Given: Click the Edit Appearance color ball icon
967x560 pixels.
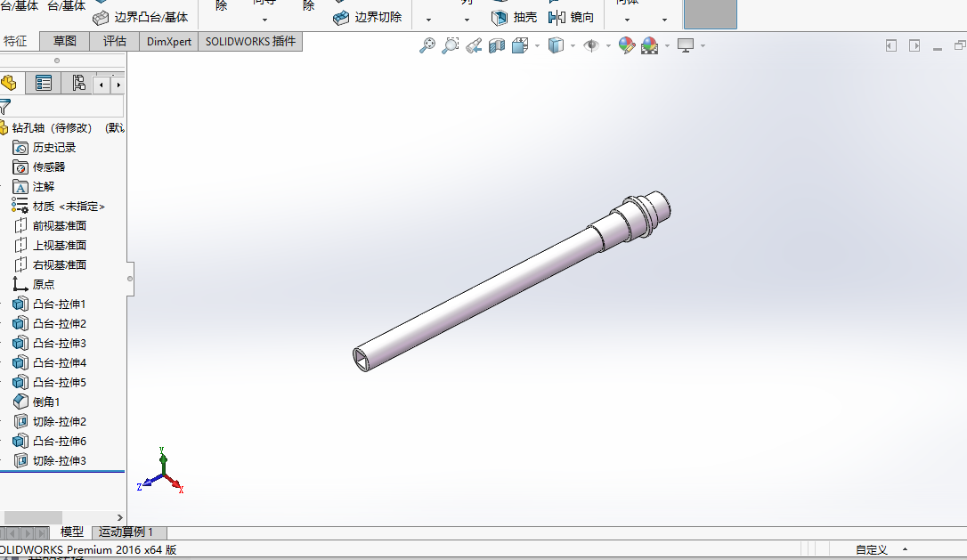Looking at the screenshot, I should tap(627, 45).
